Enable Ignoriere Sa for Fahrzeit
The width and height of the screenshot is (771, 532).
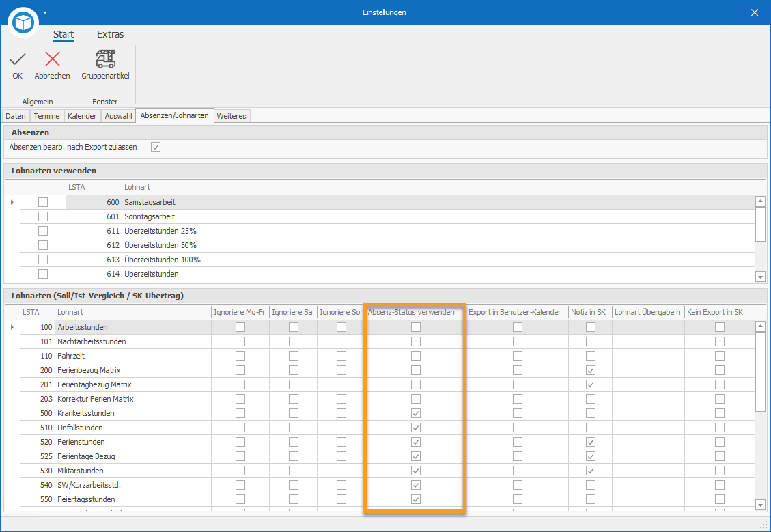click(x=294, y=356)
